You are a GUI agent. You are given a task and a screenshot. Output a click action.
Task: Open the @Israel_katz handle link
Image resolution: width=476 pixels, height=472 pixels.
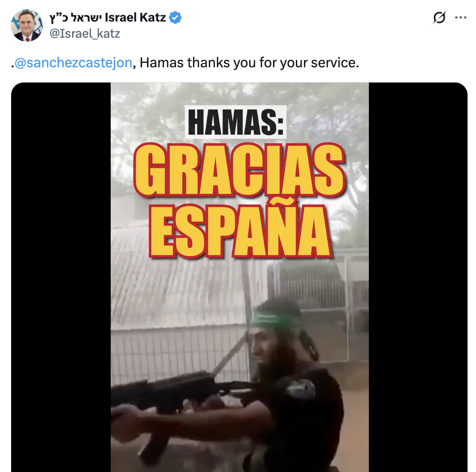(85, 34)
